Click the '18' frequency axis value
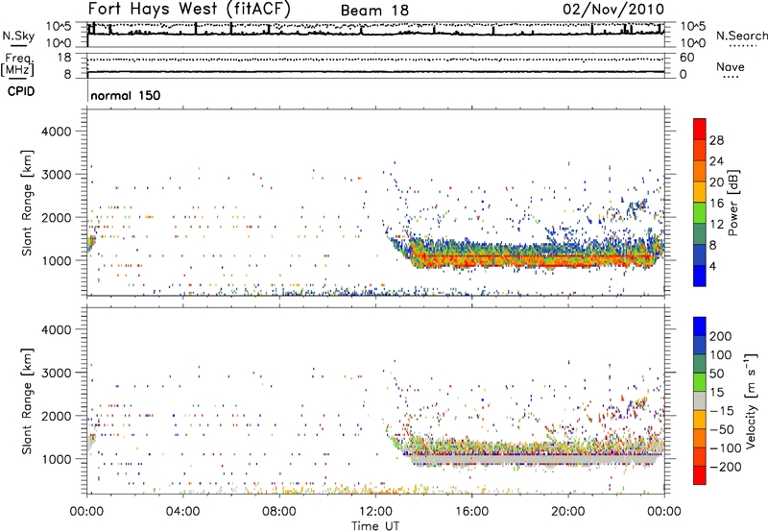Image resolution: width=768 pixels, height=532 pixels. coord(64,58)
